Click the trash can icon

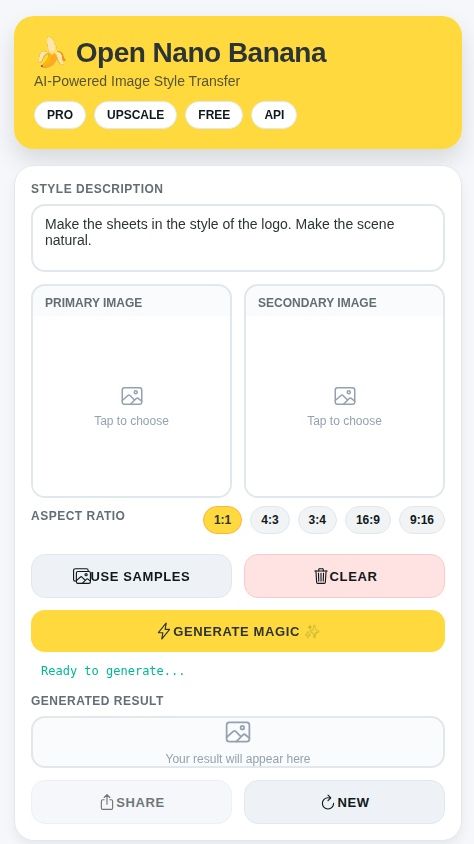point(321,576)
